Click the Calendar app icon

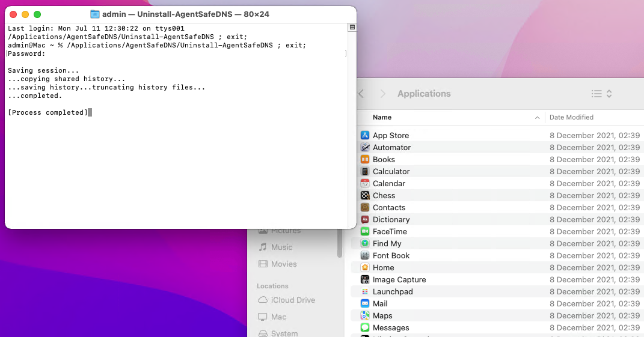(x=365, y=183)
